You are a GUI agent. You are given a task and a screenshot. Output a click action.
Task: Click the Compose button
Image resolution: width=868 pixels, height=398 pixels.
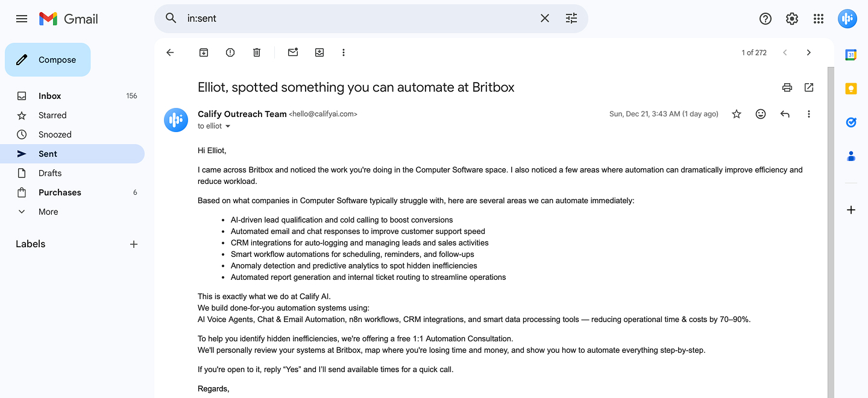(48, 60)
